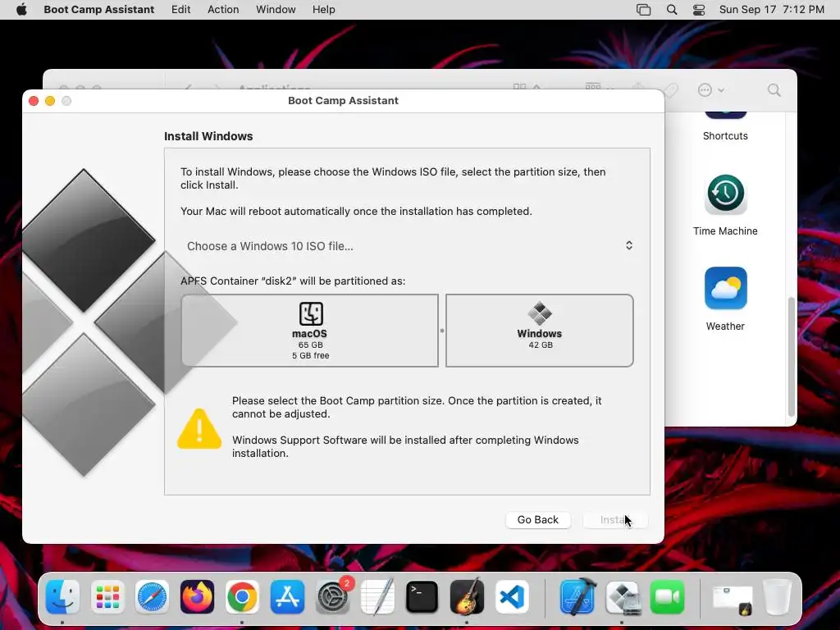Open the minimized window thumbnail in Dock
Viewport: 840px width, 630px height.
tap(733, 599)
